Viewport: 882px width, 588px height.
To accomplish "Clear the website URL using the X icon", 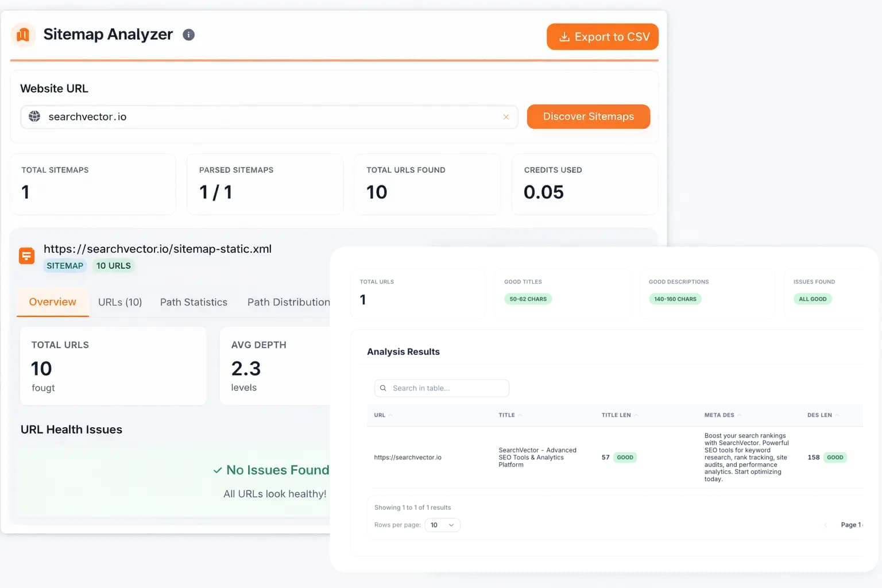I will (x=506, y=117).
